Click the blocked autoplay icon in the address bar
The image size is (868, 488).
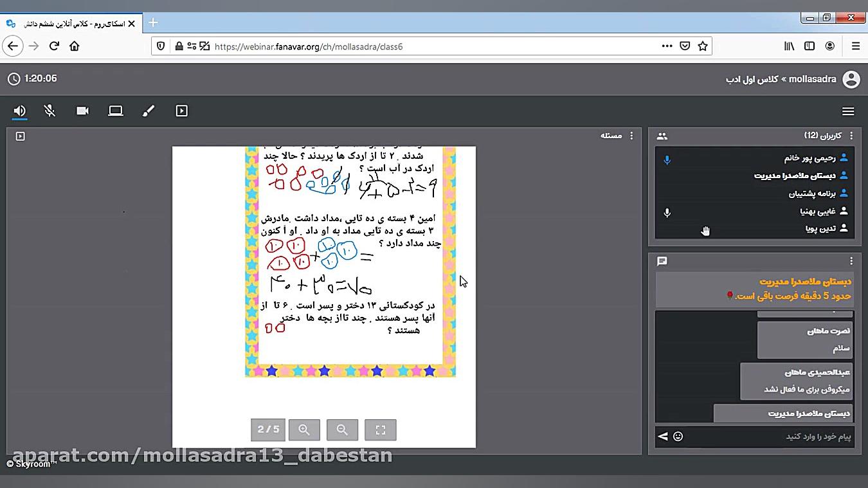click(204, 46)
